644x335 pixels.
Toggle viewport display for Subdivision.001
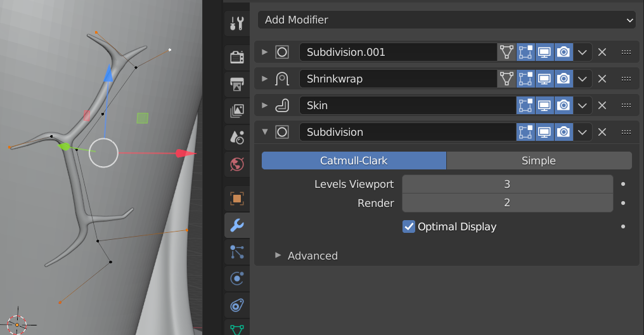point(544,52)
